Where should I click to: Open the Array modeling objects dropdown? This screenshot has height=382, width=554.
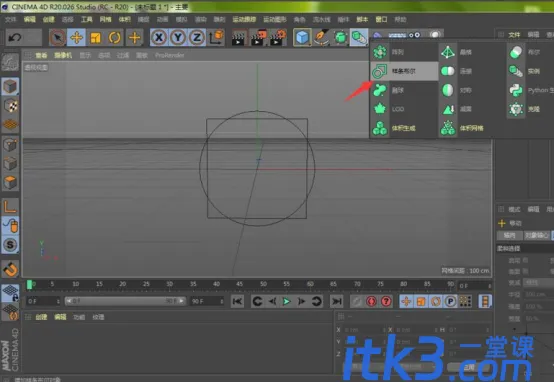click(359, 37)
